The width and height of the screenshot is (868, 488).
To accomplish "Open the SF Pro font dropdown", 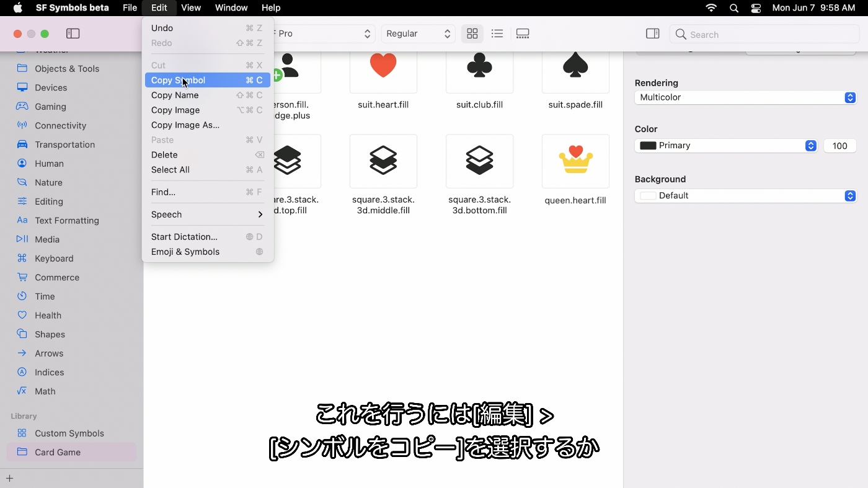I will (322, 33).
